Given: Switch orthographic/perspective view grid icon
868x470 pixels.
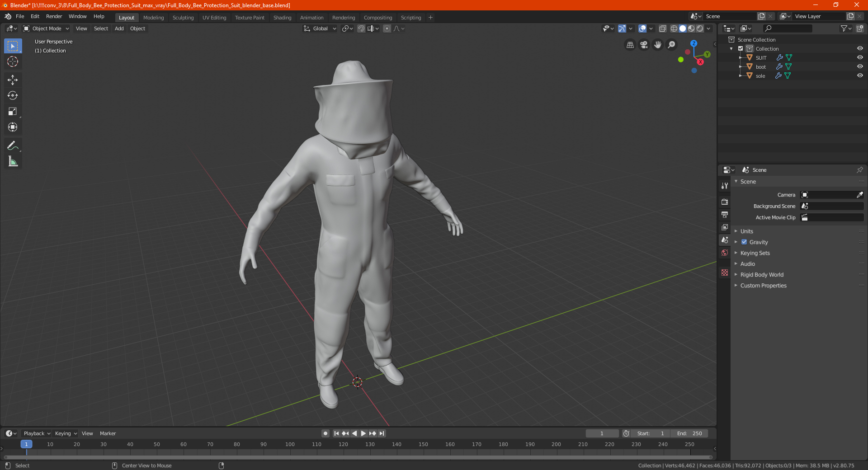Looking at the screenshot, I should (x=630, y=45).
